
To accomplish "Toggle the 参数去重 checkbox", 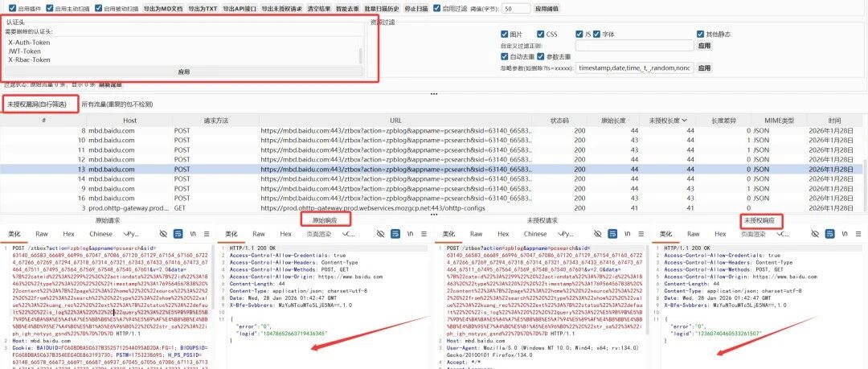I will [541, 56].
